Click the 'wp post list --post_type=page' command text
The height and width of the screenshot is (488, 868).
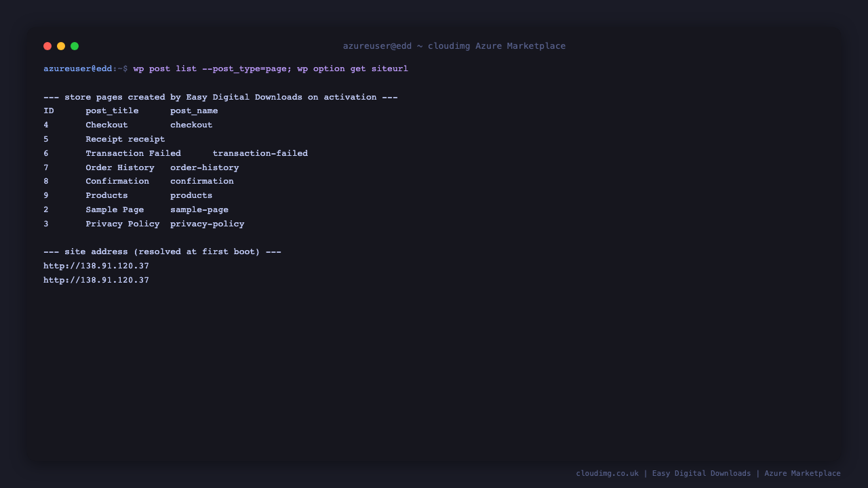(210, 69)
